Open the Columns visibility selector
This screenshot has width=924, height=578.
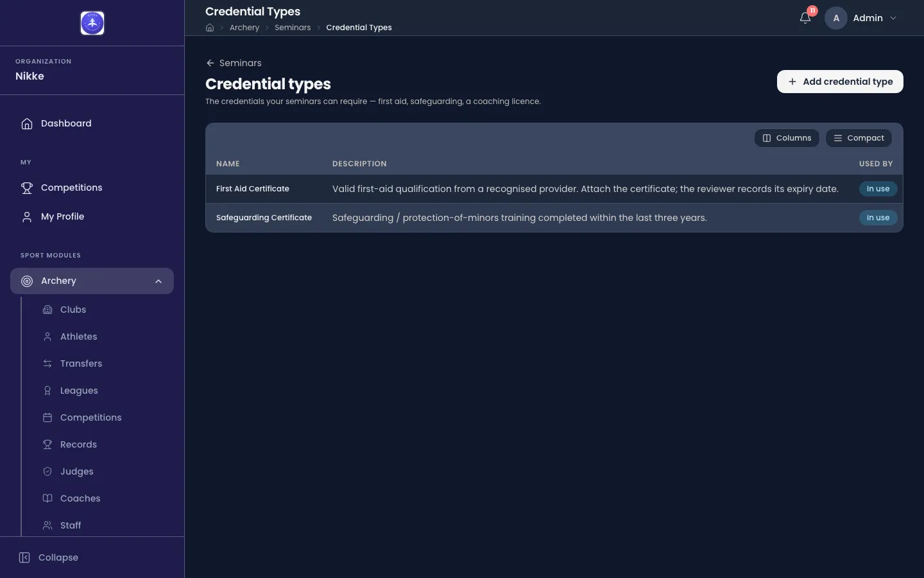787,138
